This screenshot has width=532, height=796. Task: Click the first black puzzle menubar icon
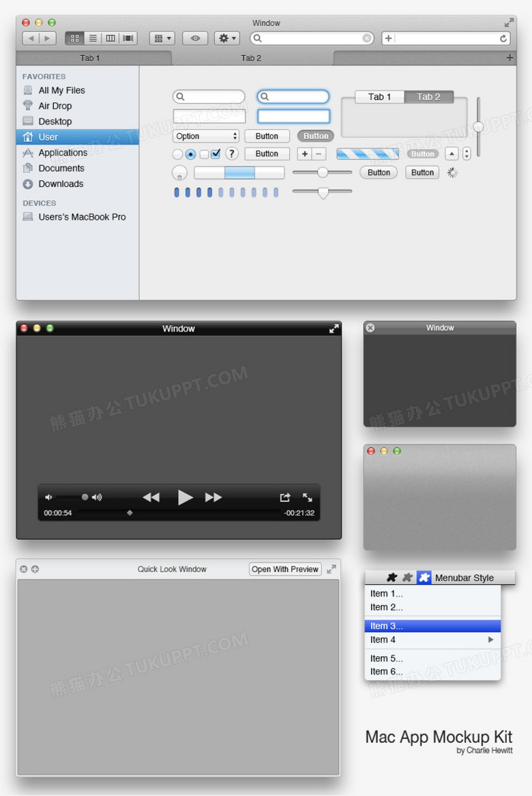tap(392, 577)
